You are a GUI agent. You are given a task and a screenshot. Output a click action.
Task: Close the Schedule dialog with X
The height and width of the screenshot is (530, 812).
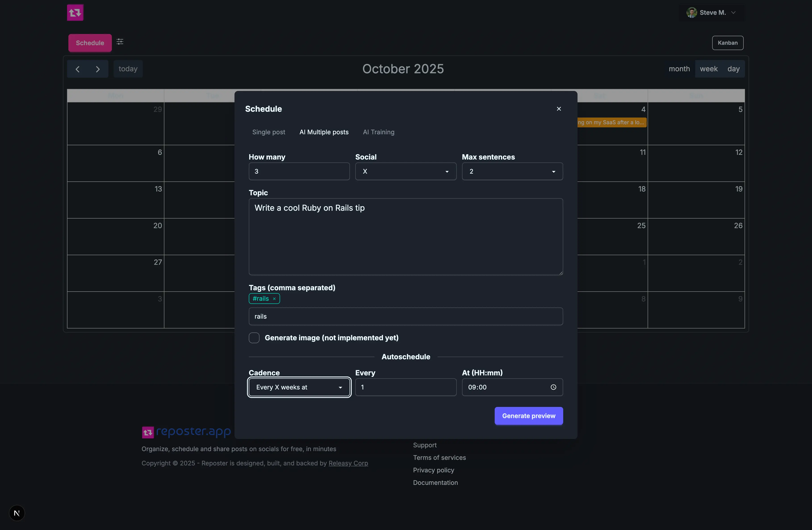[559, 109]
